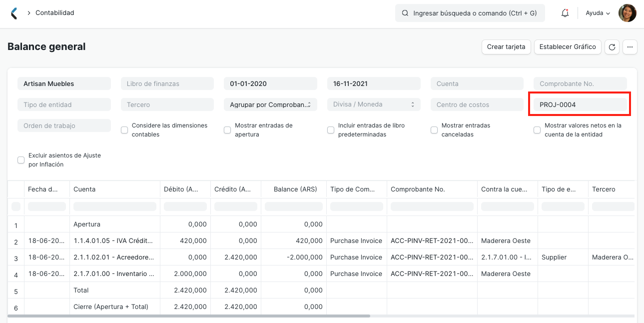The image size is (644, 323).
Task: Check Mostrar valores netos en cuenta
Action: pyautogui.click(x=537, y=130)
